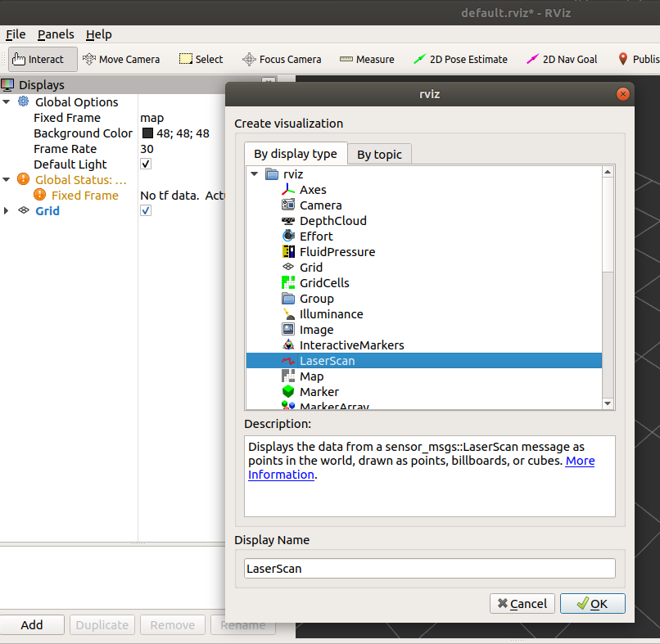Click the Group folder icon
Viewport: 660px width, 644px height.
pyautogui.click(x=288, y=298)
